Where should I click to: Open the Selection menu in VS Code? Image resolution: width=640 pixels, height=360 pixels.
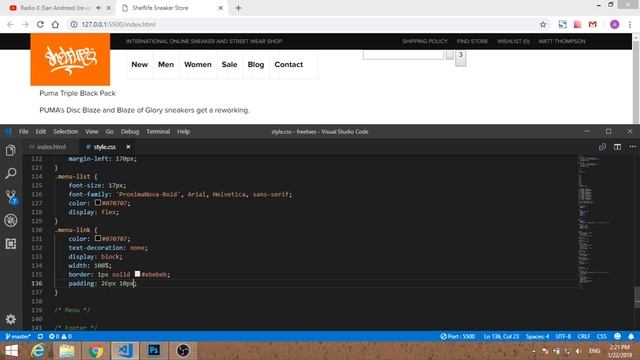point(65,131)
